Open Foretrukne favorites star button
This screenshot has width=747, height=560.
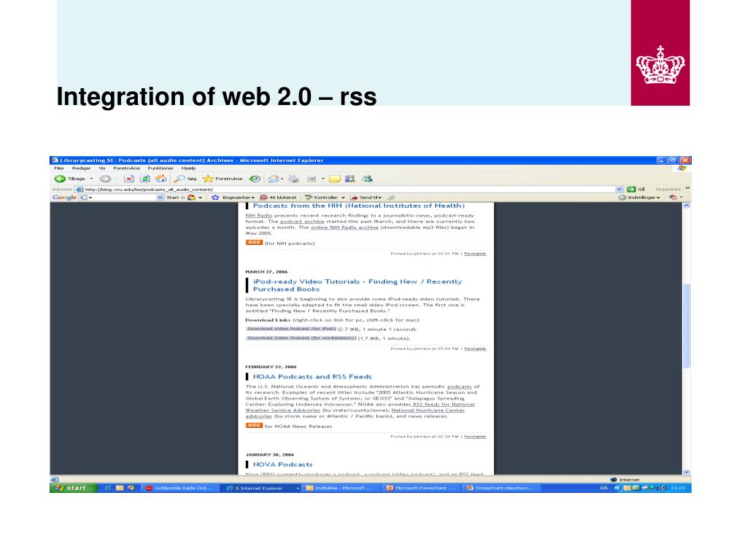(222, 179)
